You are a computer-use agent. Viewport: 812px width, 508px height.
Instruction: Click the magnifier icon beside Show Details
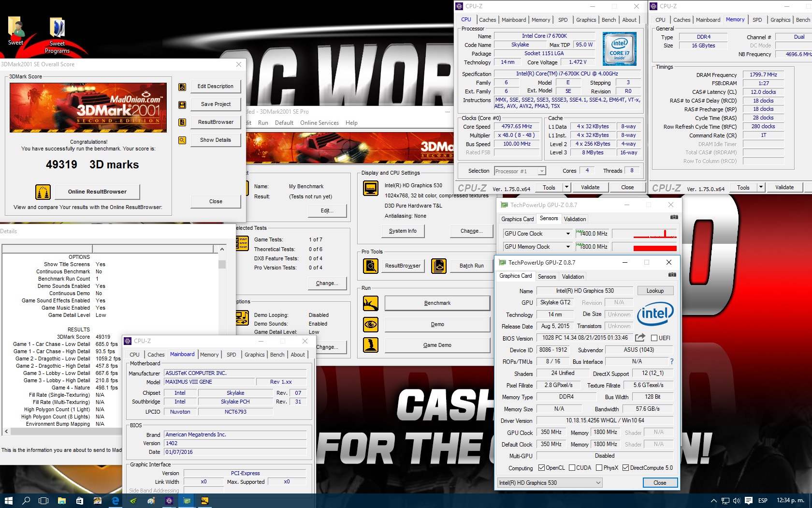tap(182, 140)
